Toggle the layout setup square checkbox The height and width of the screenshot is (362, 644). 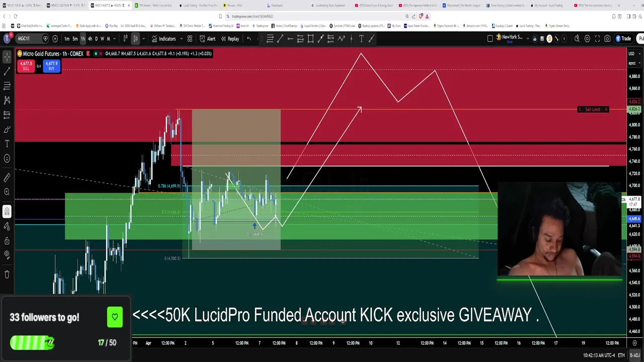click(490, 39)
